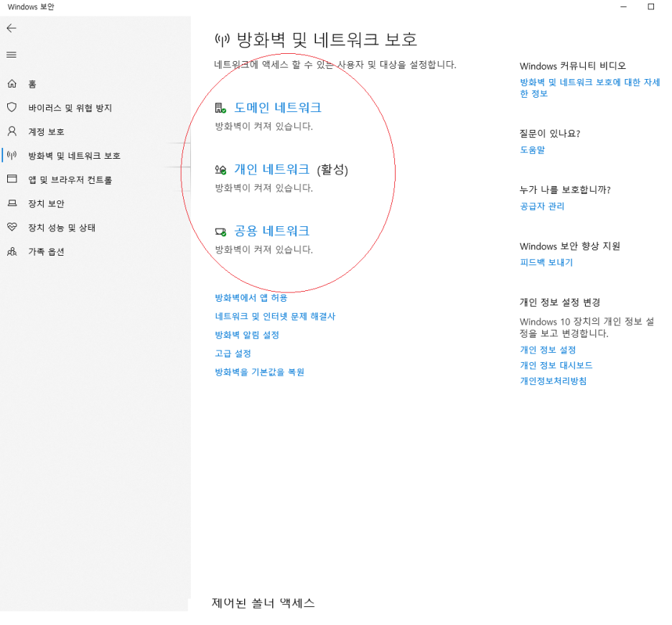Click the family icon for 가족 옵션
The width and height of the screenshot is (672, 625).
click(12, 251)
